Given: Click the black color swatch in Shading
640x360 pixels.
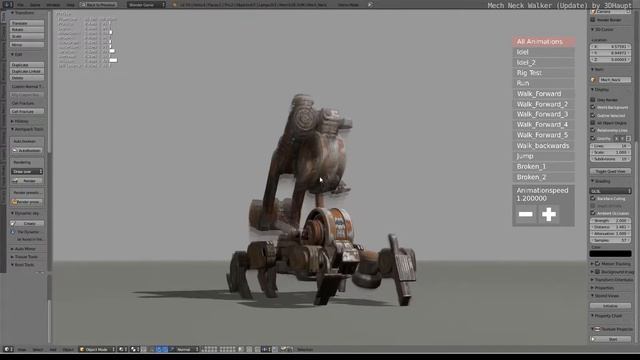Looking at the screenshot, I should (x=611, y=253).
